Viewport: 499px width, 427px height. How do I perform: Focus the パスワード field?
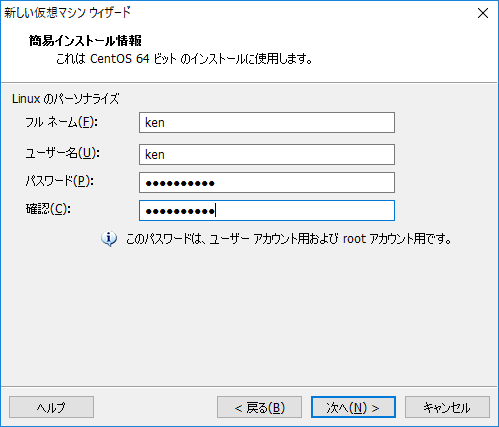[x=267, y=182]
